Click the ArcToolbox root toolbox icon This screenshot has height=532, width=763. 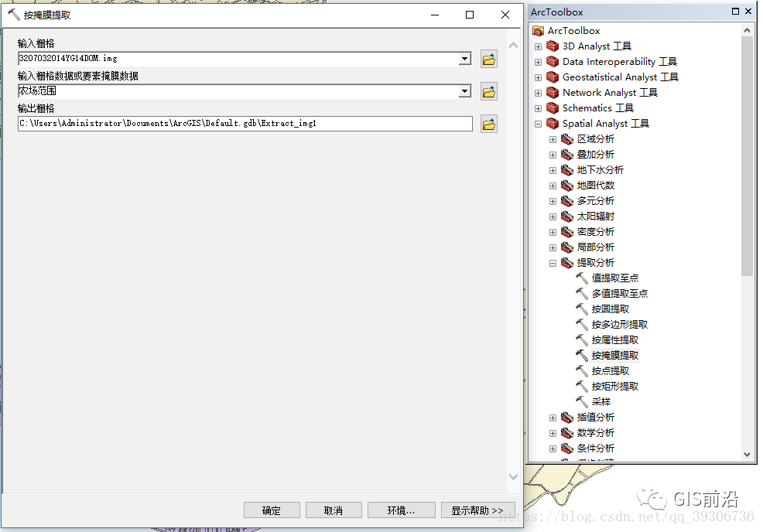[x=538, y=31]
